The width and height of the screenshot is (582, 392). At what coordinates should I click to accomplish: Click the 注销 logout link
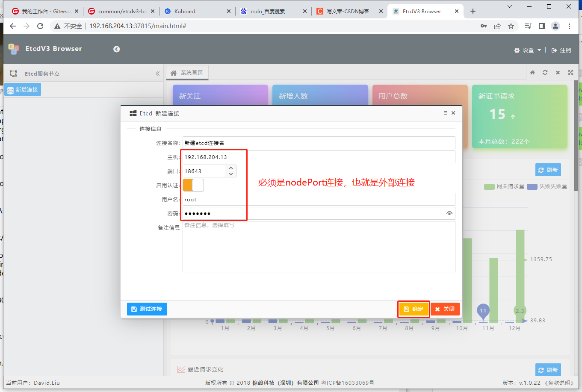[561, 50]
